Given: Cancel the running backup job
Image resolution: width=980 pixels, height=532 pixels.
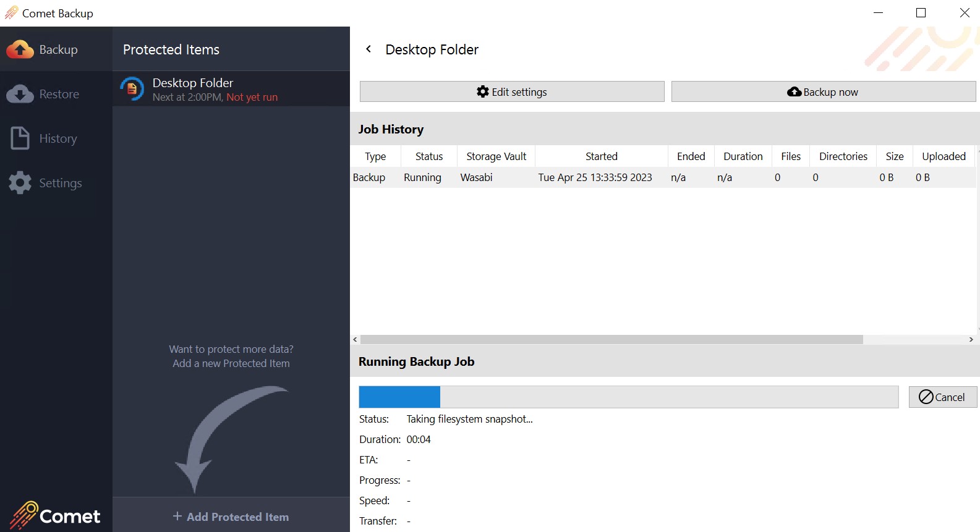Looking at the screenshot, I should (x=943, y=397).
